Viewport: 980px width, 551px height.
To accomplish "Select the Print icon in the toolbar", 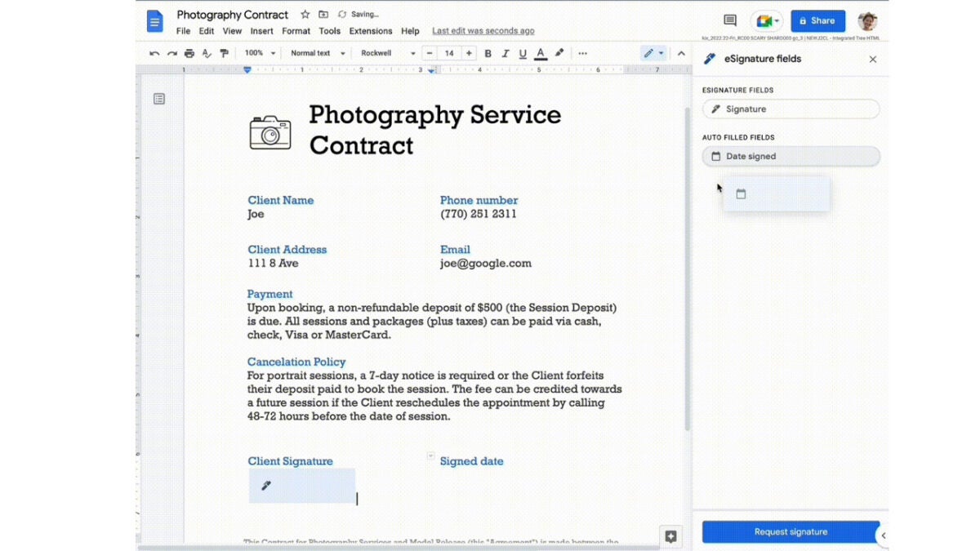I will coord(189,52).
